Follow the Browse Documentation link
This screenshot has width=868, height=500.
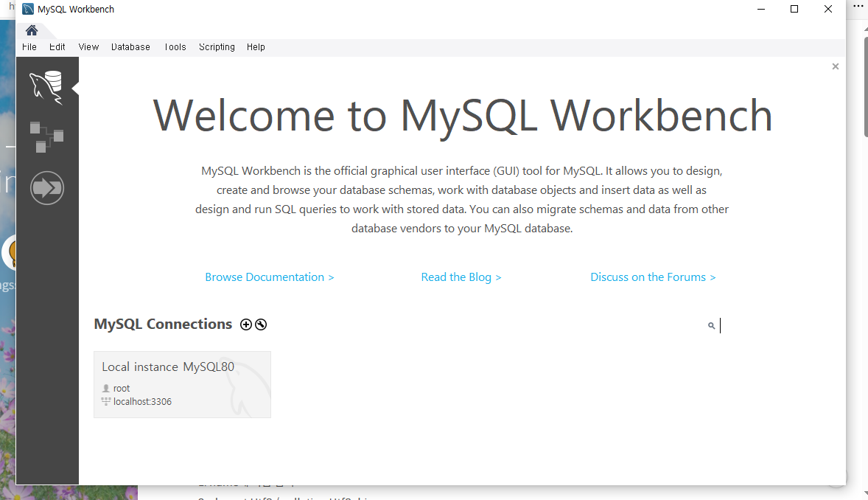click(x=270, y=277)
